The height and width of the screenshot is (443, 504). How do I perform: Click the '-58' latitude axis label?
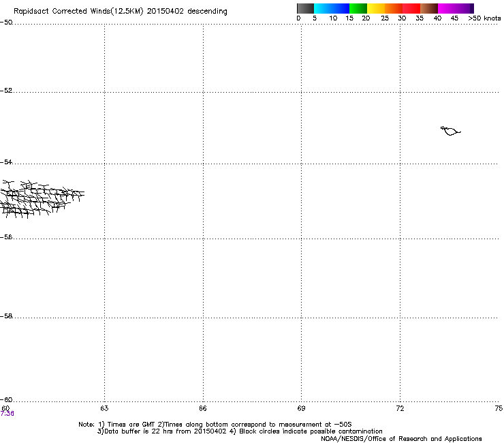click(6, 316)
